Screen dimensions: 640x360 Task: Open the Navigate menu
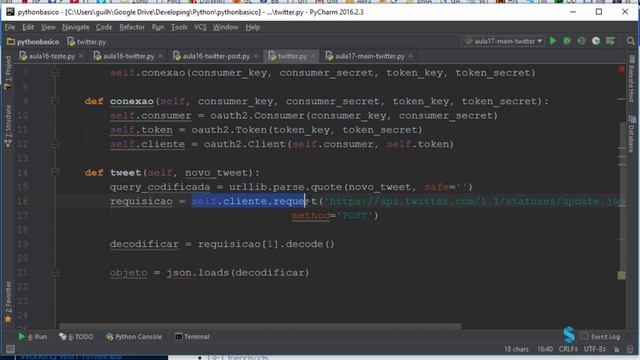[x=76, y=27]
